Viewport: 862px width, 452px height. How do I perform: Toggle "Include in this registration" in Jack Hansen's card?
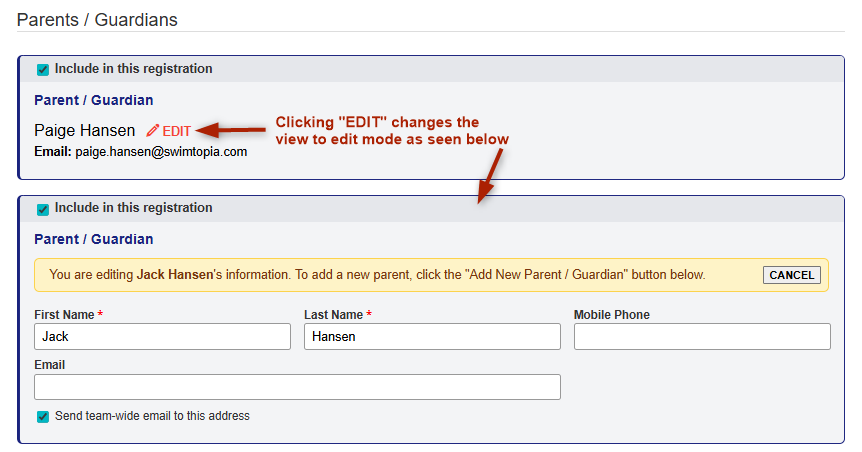tap(43, 209)
